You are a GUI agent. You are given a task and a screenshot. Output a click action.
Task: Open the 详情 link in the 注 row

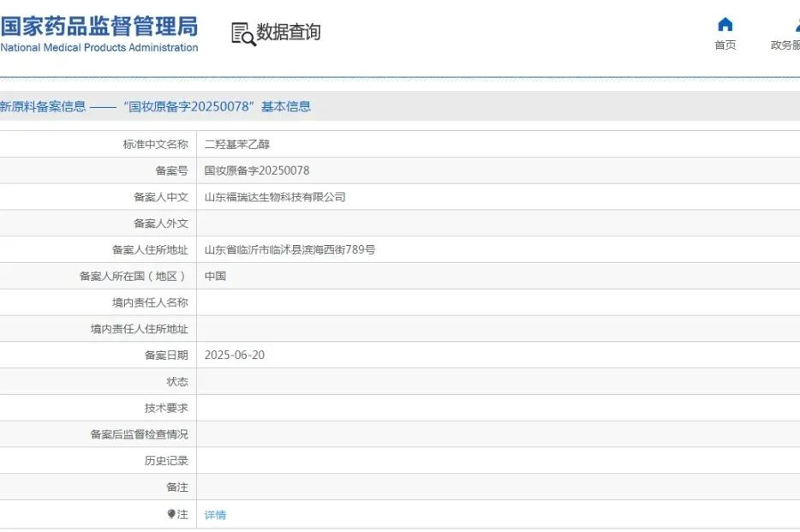click(x=215, y=515)
